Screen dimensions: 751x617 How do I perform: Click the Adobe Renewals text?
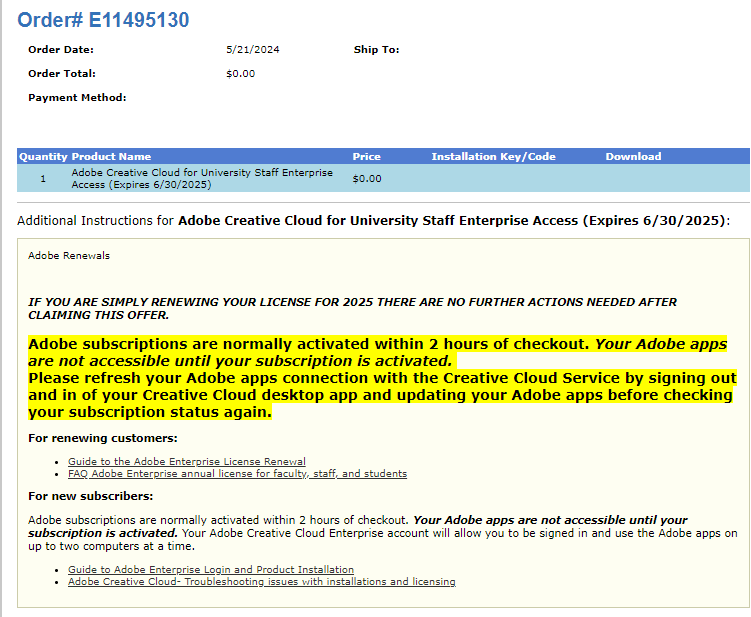[69, 255]
